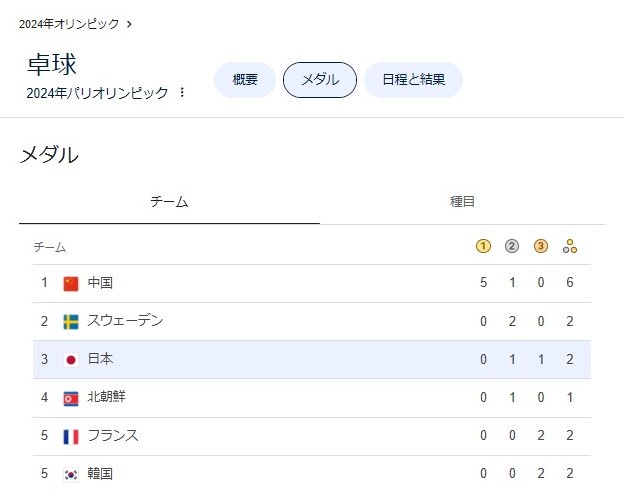Image resolution: width=624 pixels, height=494 pixels.
Task: Open the 2024年オリンピック breadcrumb link
Action: [69, 24]
